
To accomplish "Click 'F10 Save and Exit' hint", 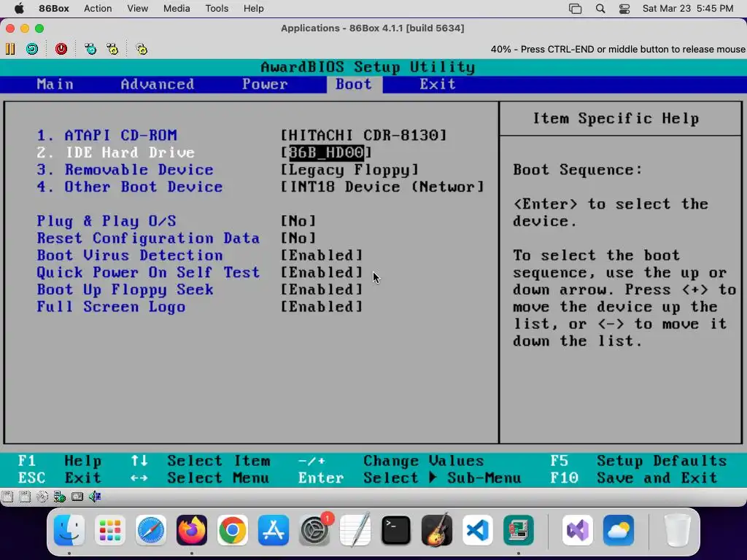I will coord(634,478).
